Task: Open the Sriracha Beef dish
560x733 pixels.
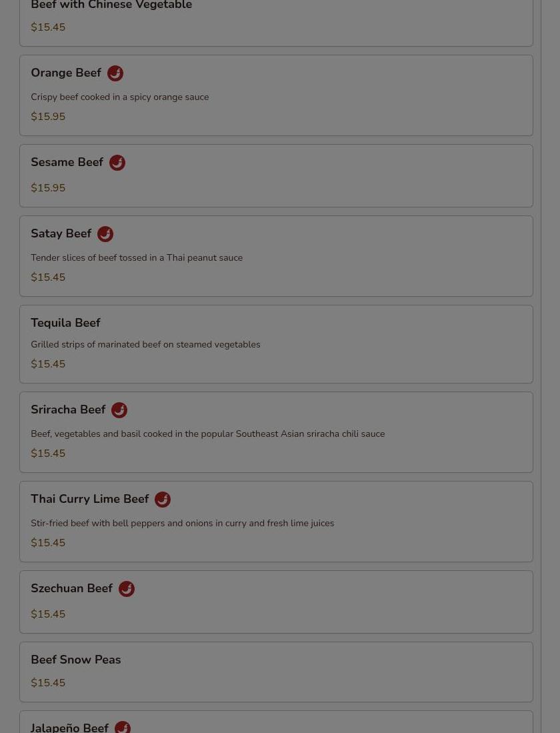Action: [276, 432]
